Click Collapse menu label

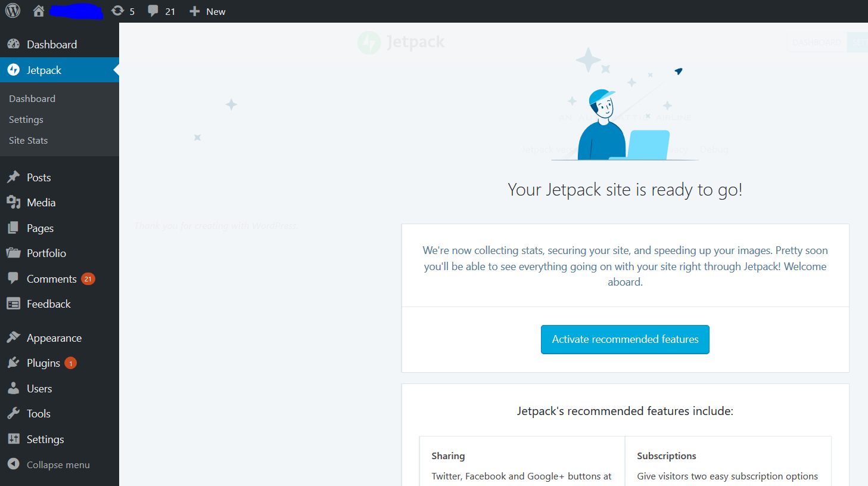(58, 465)
